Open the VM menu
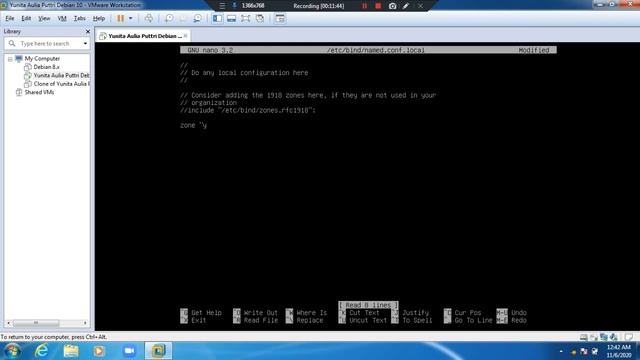This screenshot has height=360, width=640. [62, 18]
